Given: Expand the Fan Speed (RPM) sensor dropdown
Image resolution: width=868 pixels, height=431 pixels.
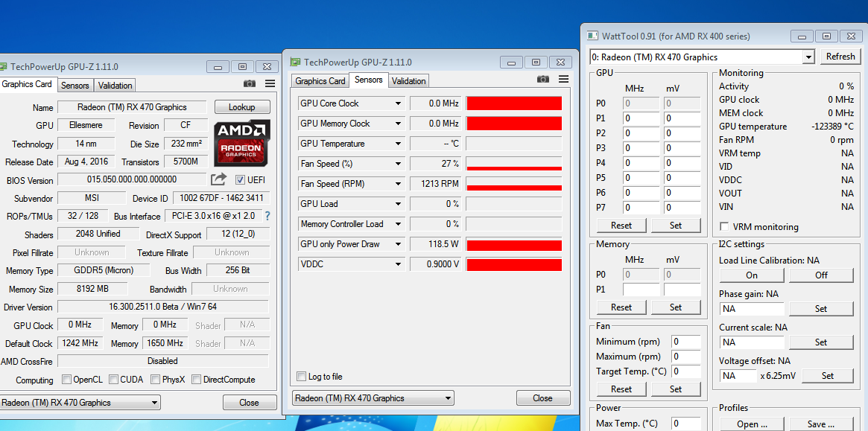Looking at the screenshot, I should click(x=398, y=184).
